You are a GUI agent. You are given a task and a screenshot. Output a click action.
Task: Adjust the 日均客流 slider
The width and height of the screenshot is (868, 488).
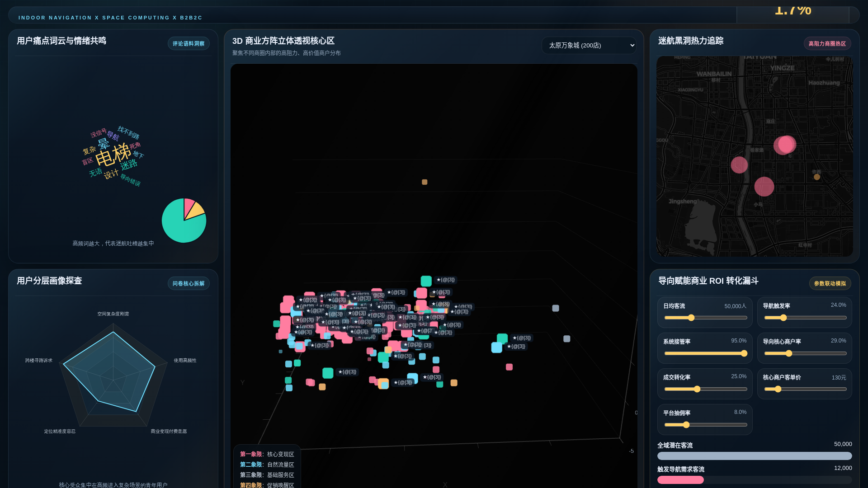click(691, 318)
